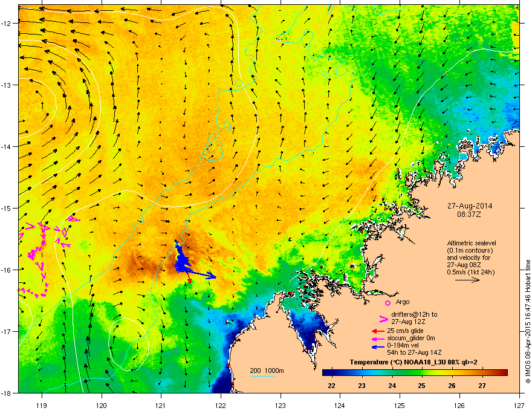Click colorbar tick label 27
532x411 pixels.
[x=482, y=386]
